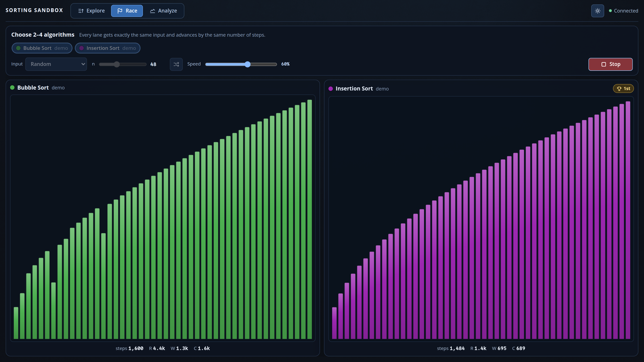Viewport: 644px width, 362px height.
Task: Stop the running race
Action: pyautogui.click(x=610, y=64)
